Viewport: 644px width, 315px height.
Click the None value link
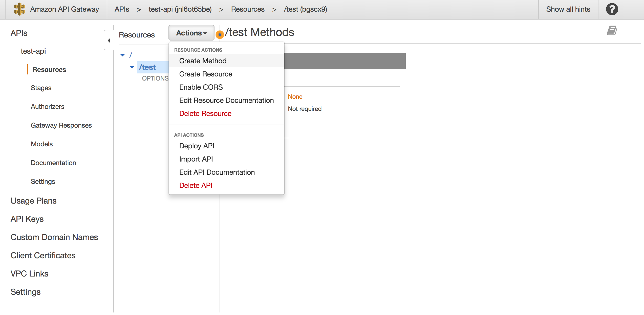(x=295, y=96)
